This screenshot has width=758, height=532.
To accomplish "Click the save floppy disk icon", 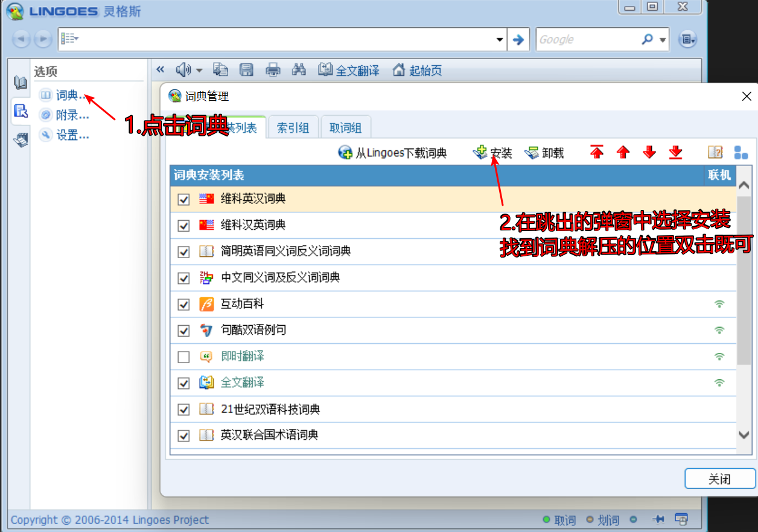I will tap(246, 70).
